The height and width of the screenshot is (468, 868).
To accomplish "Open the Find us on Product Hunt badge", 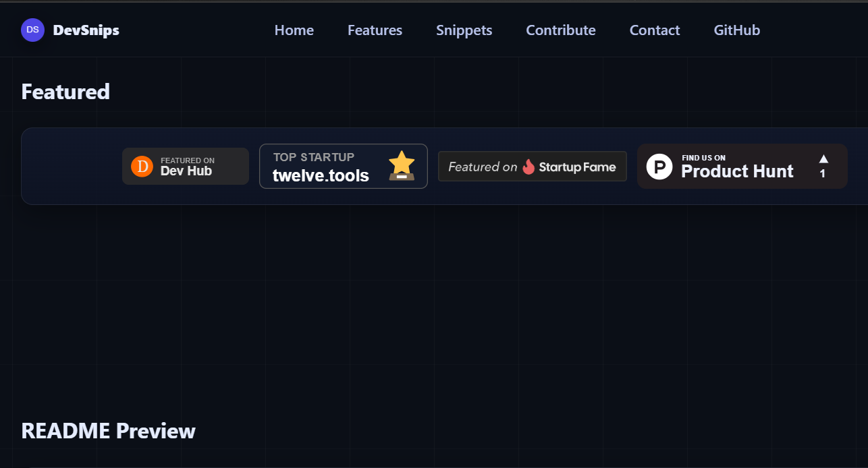I will pos(742,166).
